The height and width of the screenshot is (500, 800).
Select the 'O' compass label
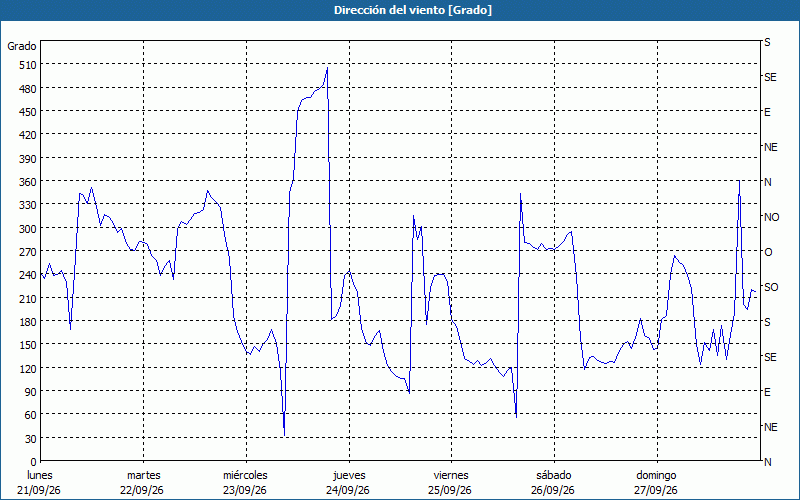(768, 252)
